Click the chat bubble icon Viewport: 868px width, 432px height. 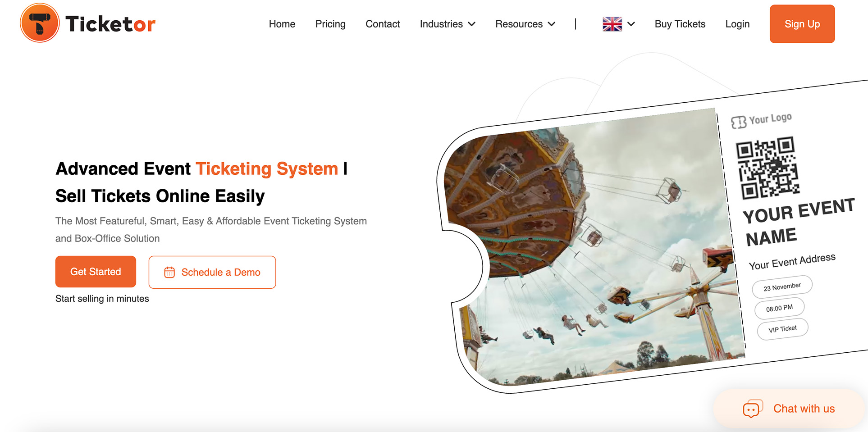[753, 409]
